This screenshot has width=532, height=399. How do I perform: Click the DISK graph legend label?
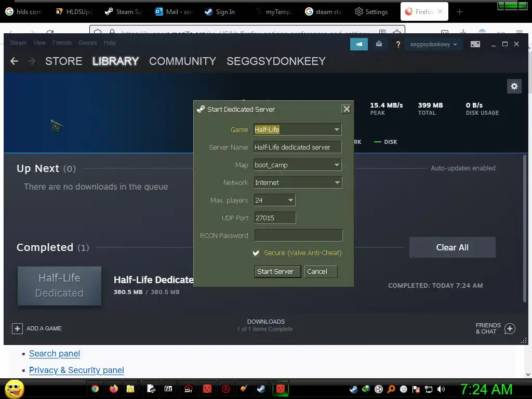pyautogui.click(x=391, y=142)
